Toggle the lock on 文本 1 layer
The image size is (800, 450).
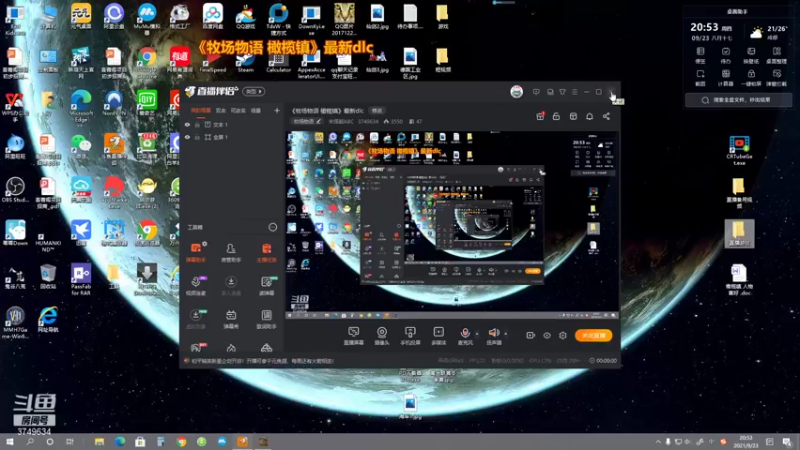click(x=197, y=124)
